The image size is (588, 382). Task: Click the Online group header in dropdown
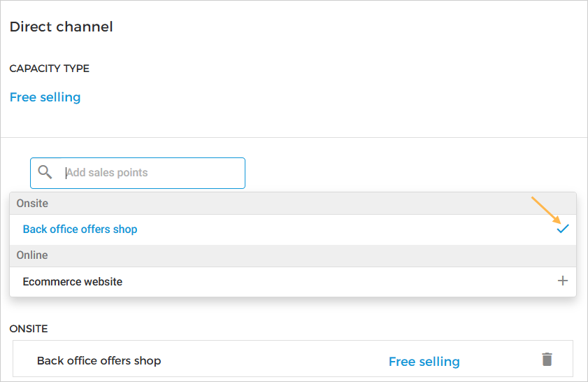[33, 255]
